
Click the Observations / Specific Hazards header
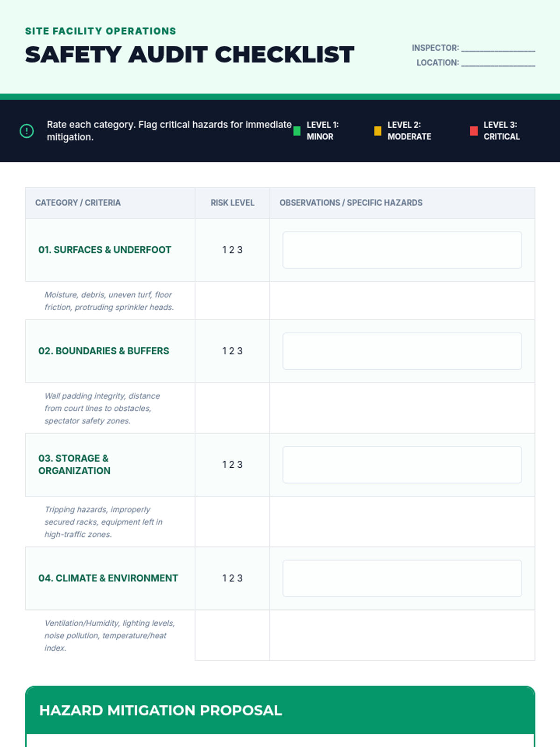click(x=350, y=203)
